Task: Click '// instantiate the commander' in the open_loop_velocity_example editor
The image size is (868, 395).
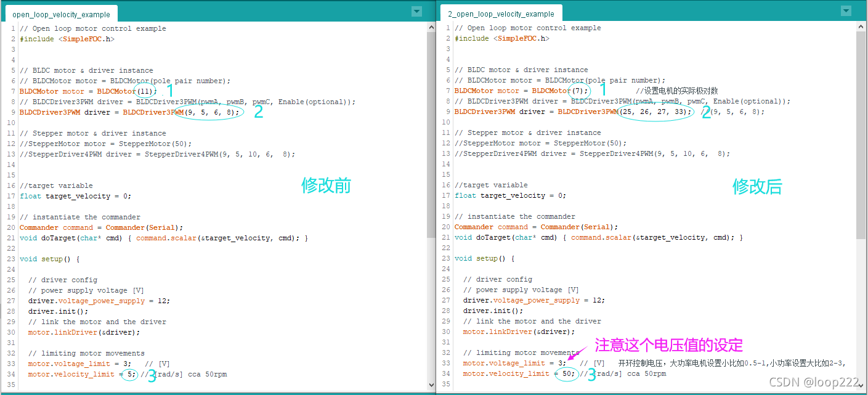Action: [x=80, y=217]
